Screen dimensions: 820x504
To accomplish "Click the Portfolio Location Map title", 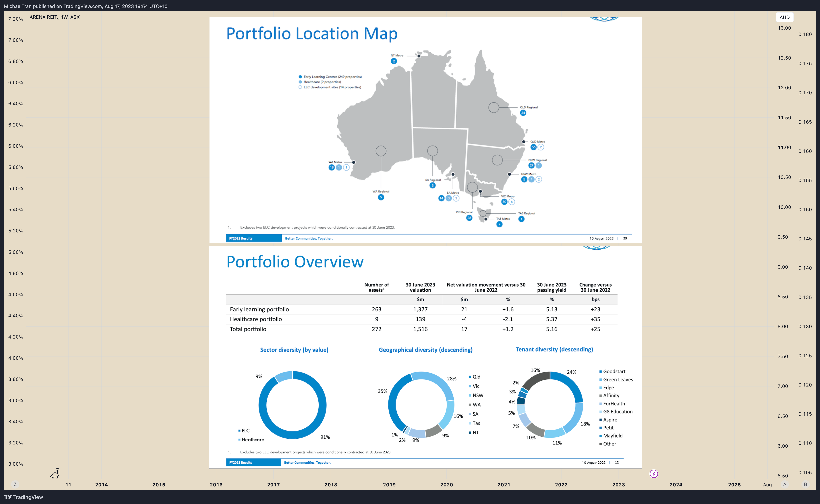I will tap(312, 33).
